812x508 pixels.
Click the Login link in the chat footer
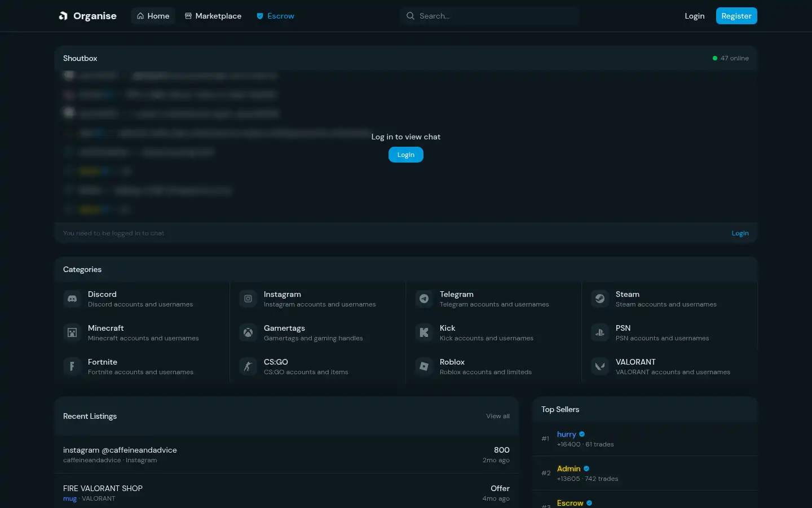[x=740, y=233]
